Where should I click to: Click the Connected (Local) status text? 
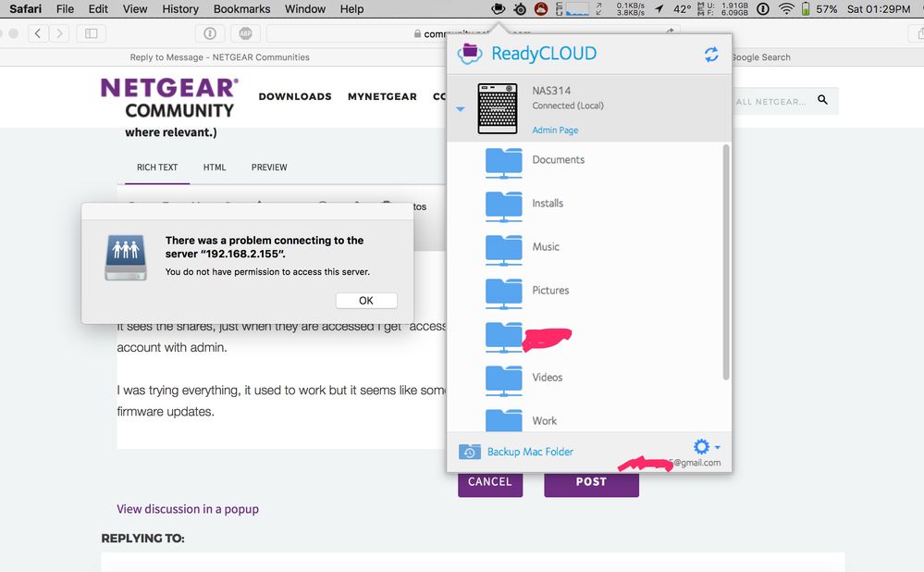point(568,106)
